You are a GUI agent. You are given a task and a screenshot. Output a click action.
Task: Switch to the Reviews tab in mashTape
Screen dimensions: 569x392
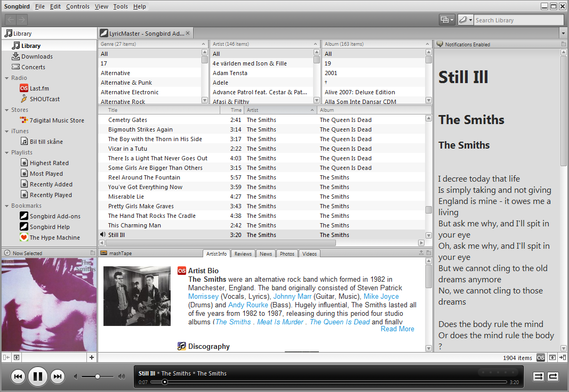243,254
